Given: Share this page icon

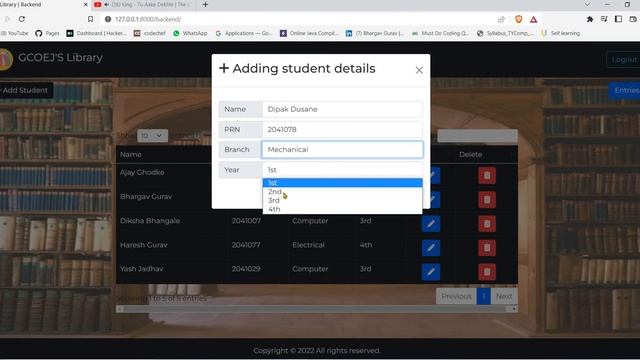Looking at the screenshot, I should tap(501, 19).
